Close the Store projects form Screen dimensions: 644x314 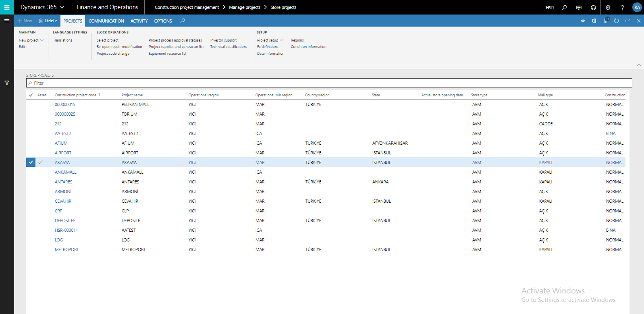click(x=639, y=21)
